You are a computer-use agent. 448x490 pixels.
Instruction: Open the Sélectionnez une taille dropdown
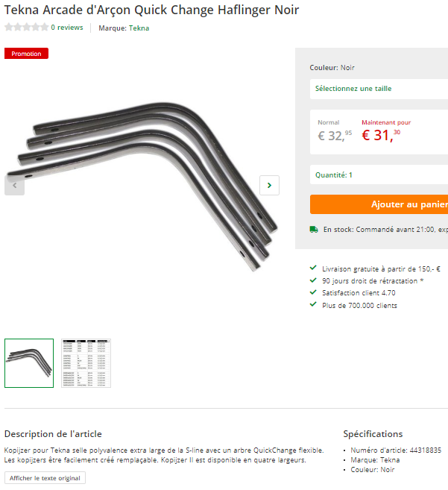tap(379, 89)
